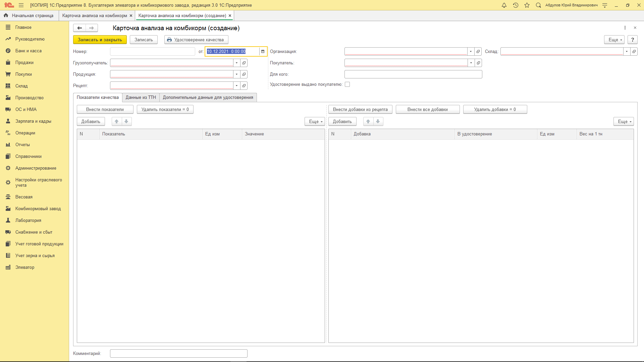The width and height of the screenshot is (644, 362).
Task: Open form three-dot options menu
Action: 625,28
